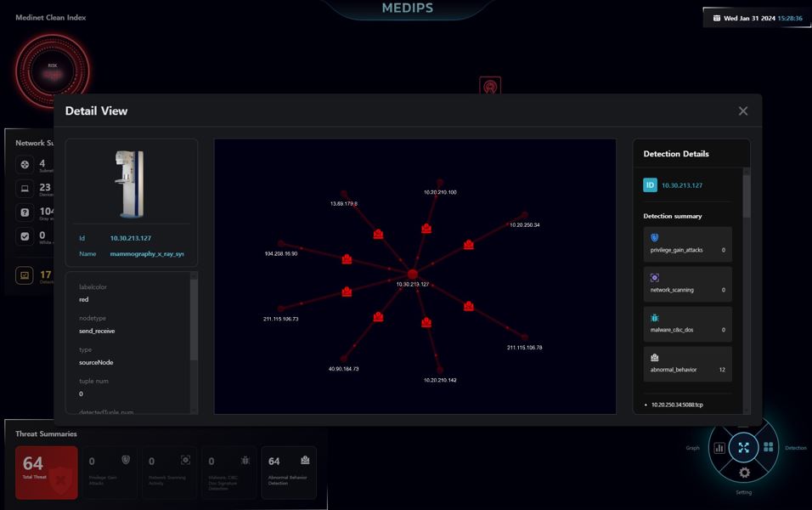Click the central 10.30.213.127 graph node
The image size is (812, 510).
click(413, 274)
